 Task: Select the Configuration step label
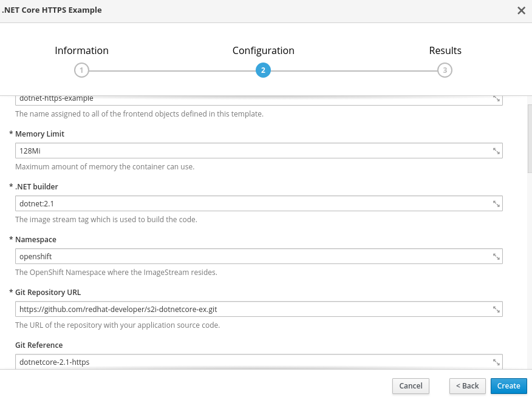point(264,50)
